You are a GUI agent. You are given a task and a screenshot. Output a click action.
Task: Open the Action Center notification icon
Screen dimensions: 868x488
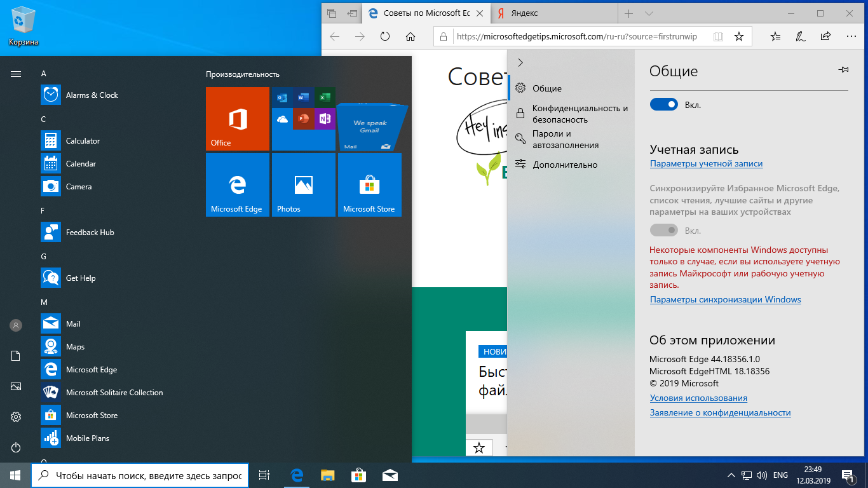pos(848,475)
